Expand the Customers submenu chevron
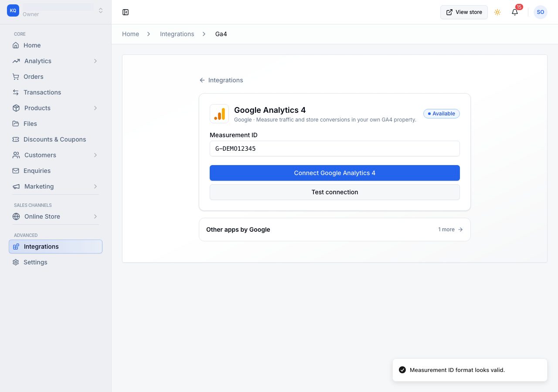Image resolution: width=558 pixels, height=392 pixels. coord(95,155)
